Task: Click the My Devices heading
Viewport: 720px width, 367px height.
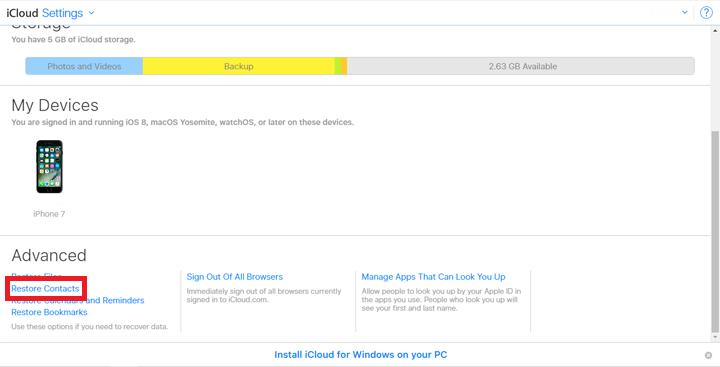Action: pos(55,105)
